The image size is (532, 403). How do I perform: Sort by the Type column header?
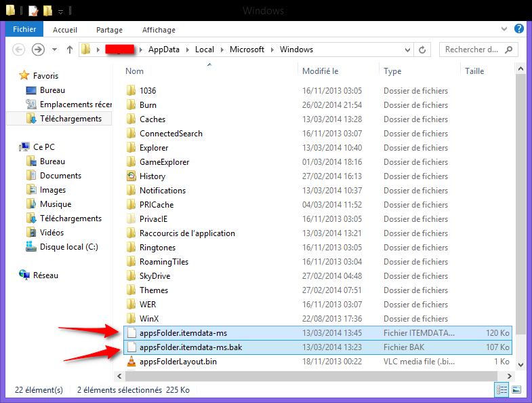click(392, 71)
